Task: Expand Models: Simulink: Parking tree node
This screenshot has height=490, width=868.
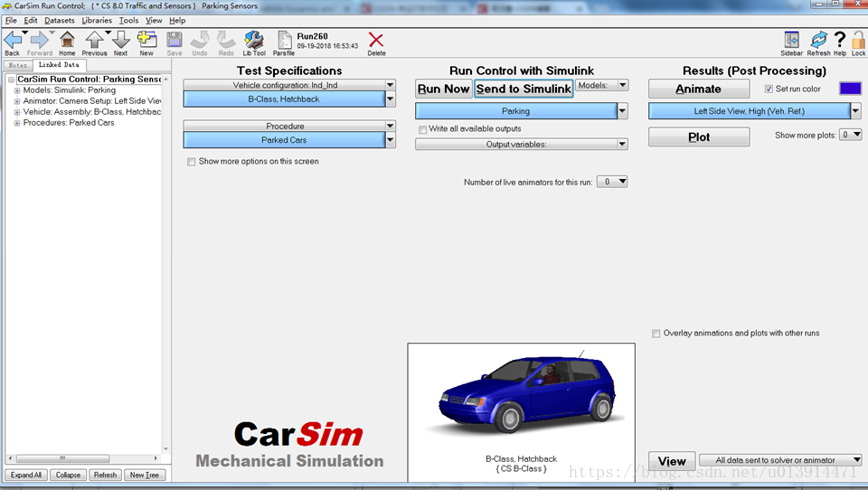Action: 17,90
